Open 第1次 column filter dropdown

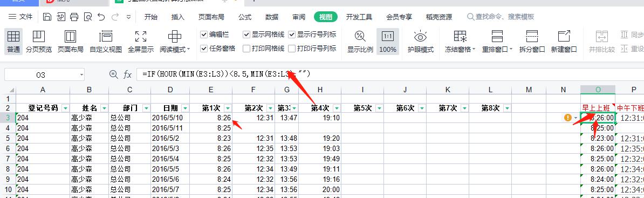(x=228, y=108)
